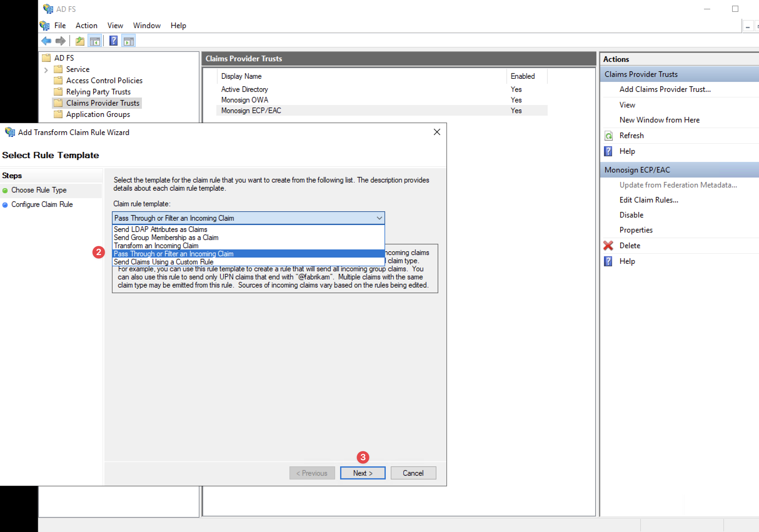
Task: Select the Monosign OWA trust row
Action: coord(245,100)
